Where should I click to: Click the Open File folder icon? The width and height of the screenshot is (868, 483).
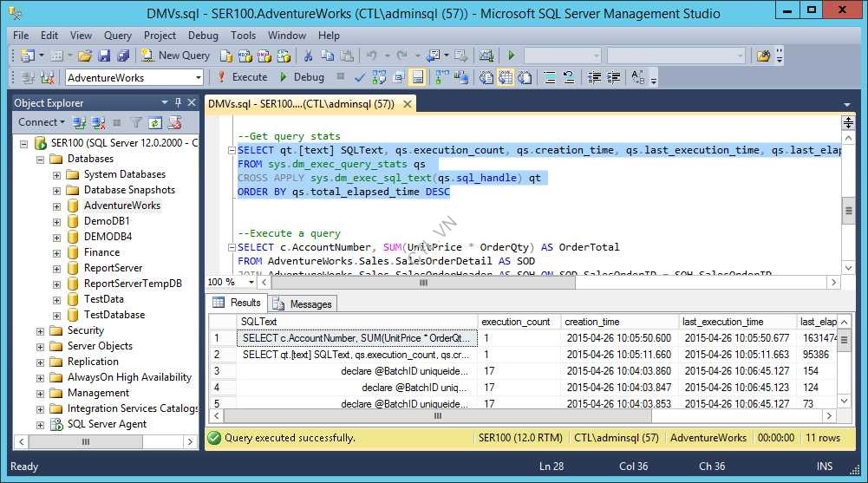point(85,55)
